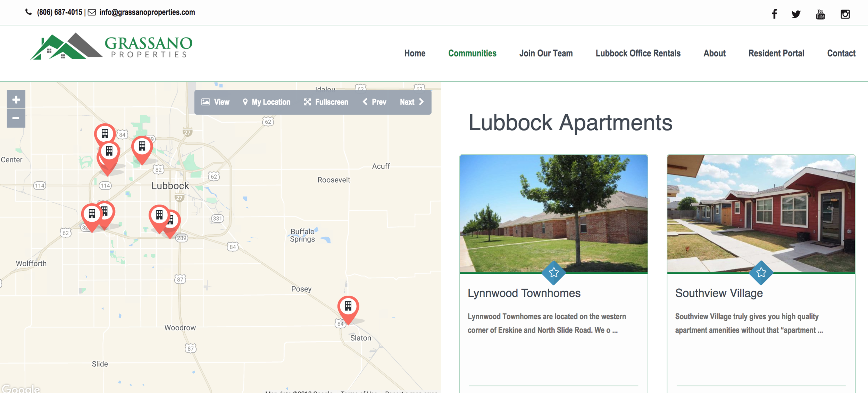Click the star badge on Lynnwood Townhomes
The height and width of the screenshot is (393, 868).
coord(553,272)
